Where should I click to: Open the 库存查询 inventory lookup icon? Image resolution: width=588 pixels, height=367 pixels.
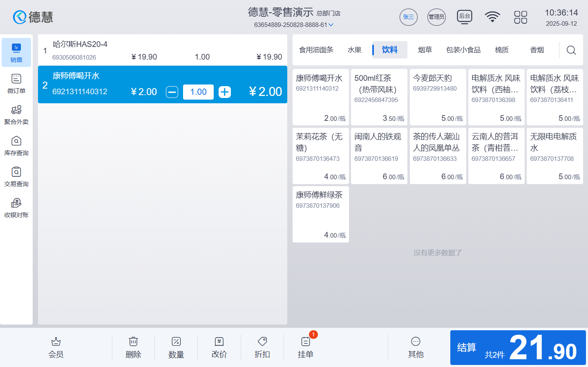16,146
